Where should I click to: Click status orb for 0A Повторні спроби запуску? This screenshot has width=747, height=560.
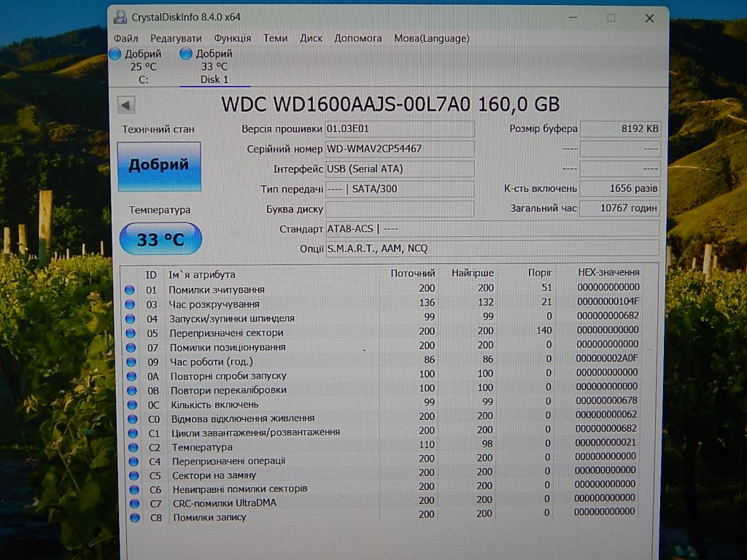point(132,376)
